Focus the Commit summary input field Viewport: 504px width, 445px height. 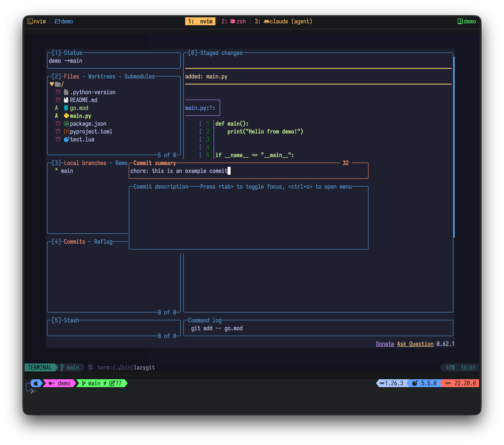249,171
